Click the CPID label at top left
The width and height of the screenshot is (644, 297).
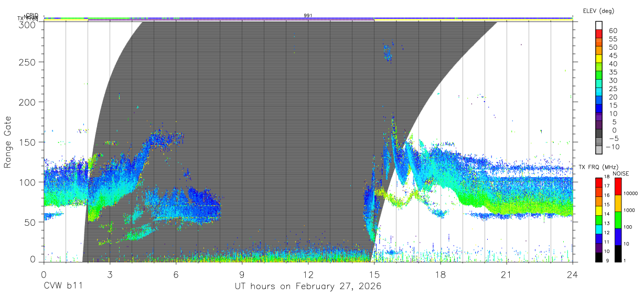[x=32, y=15]
